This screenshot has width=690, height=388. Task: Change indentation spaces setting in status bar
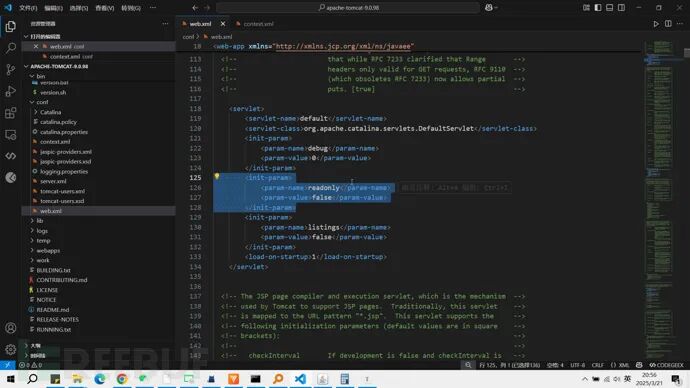click(x=555, y=365)
